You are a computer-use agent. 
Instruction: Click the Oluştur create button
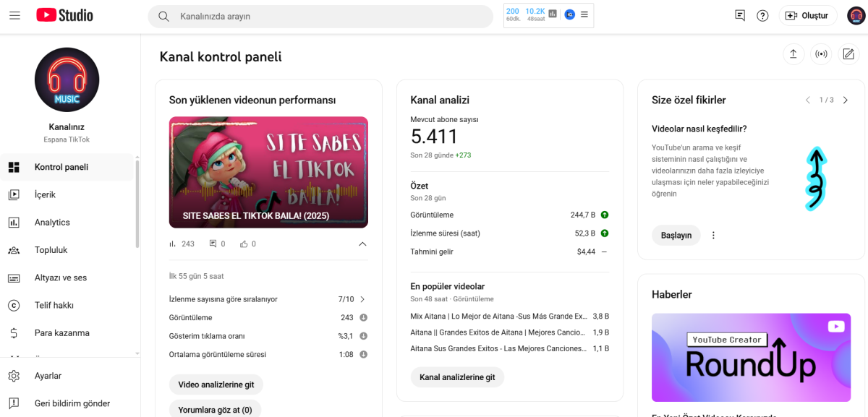pos(808,15)
